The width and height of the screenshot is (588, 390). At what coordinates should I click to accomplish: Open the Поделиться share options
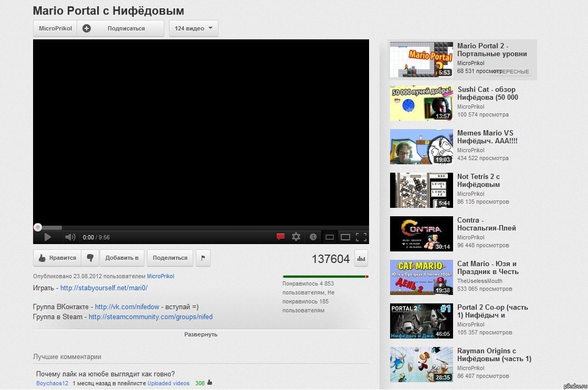pos(170,258)
